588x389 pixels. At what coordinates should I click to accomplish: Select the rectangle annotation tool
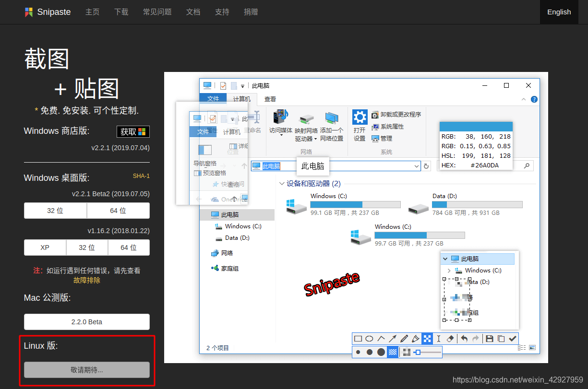[x=358, y=339]
